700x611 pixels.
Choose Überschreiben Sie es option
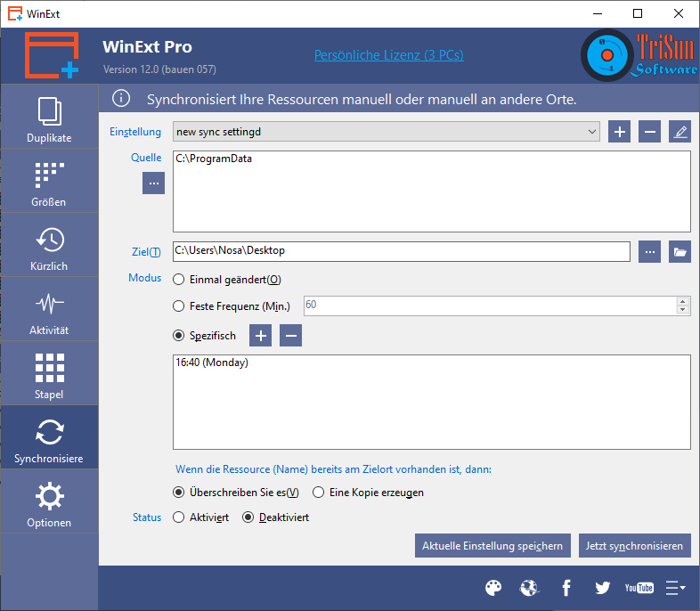pos(236,493)
